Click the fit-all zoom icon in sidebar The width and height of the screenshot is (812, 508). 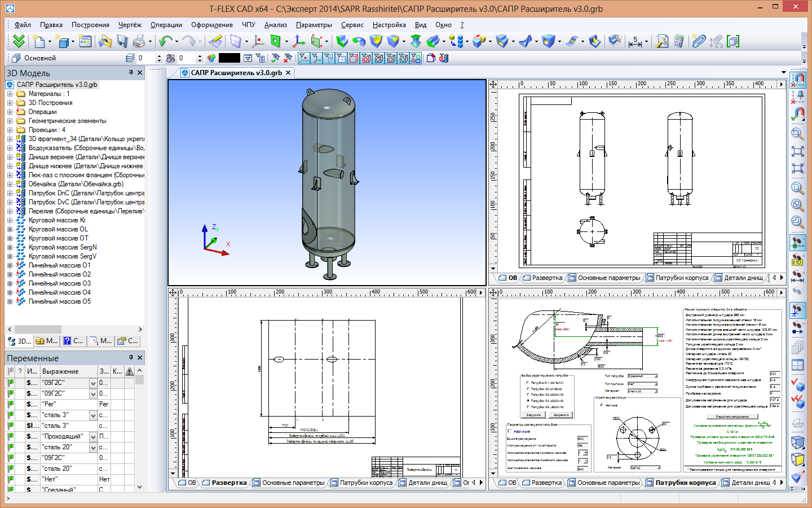(797, 151)
